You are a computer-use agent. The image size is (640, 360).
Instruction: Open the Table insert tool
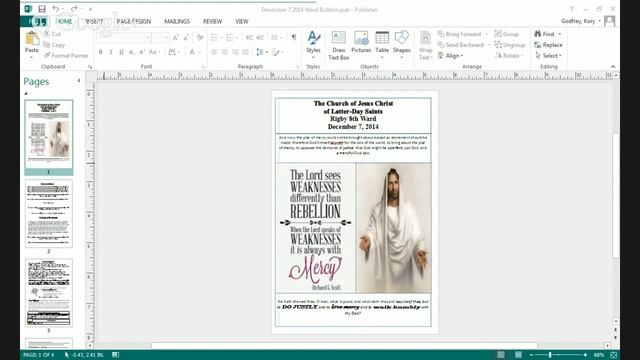click(x=382, y=44)
